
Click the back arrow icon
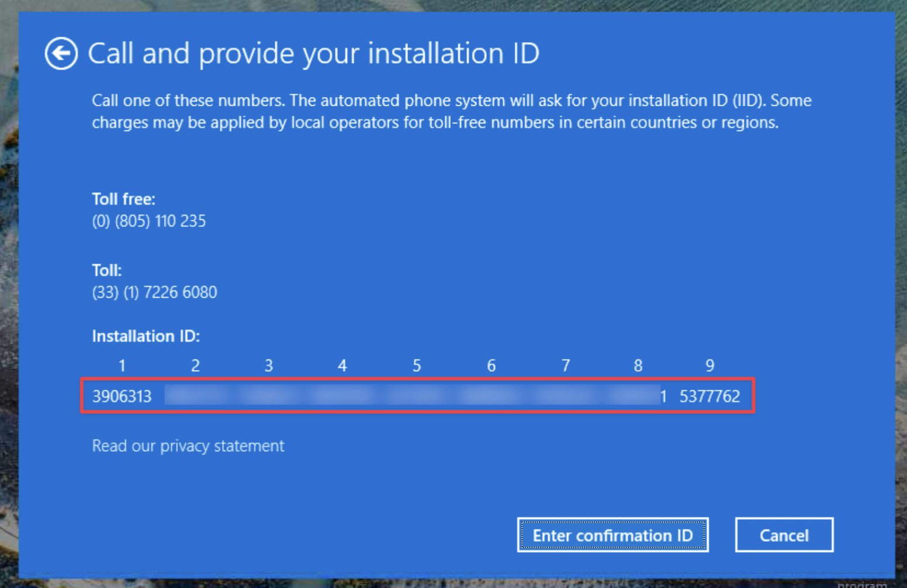[x=60, y=53]
